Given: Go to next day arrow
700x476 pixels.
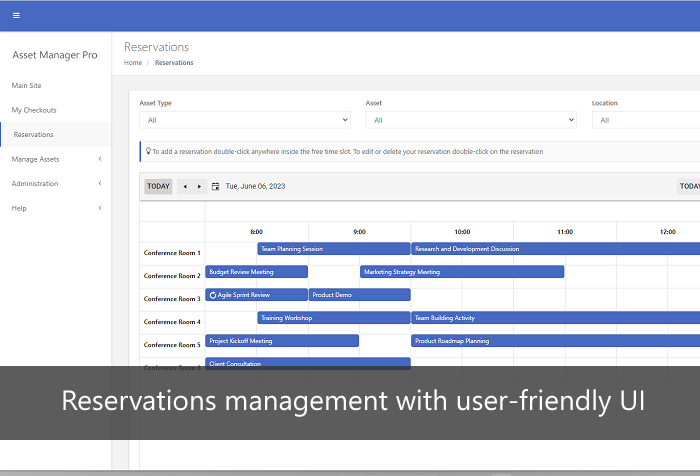Looking at the screenshot, I should coord(199,187).
